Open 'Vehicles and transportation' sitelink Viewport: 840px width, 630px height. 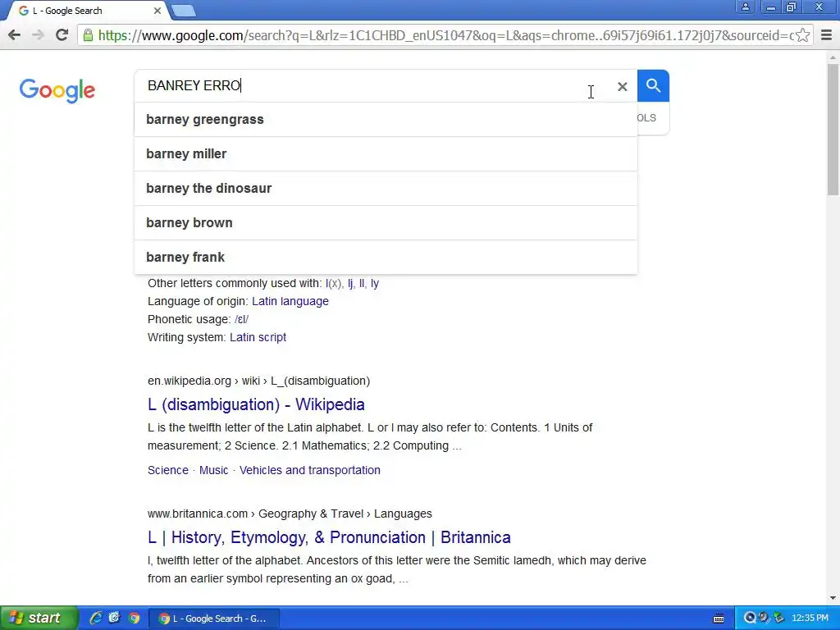(x=309, y=470)
